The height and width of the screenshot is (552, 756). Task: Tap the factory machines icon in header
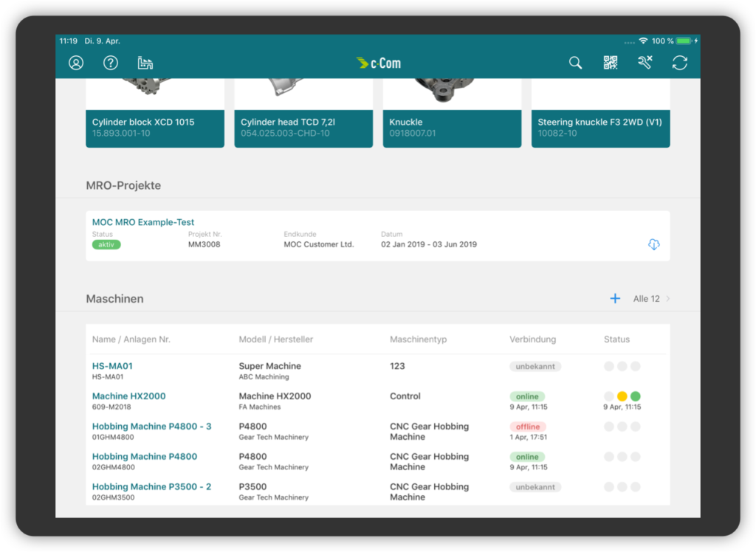[145, 63]
